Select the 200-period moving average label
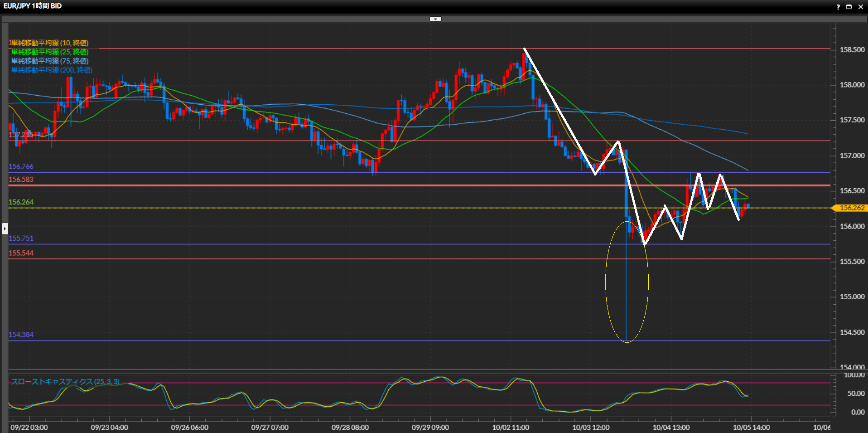868x433 pixels. point(52,70)
